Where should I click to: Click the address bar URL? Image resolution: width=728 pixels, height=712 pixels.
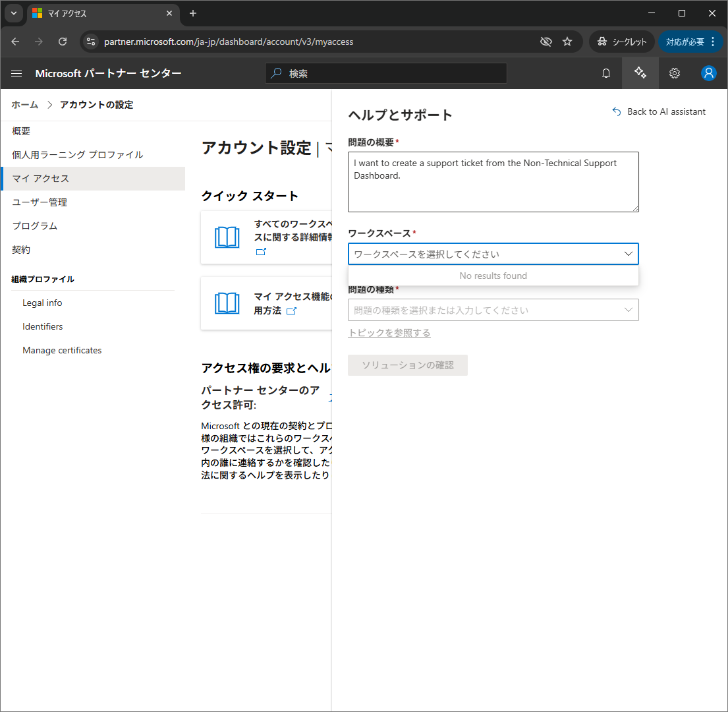coord(229,42)
